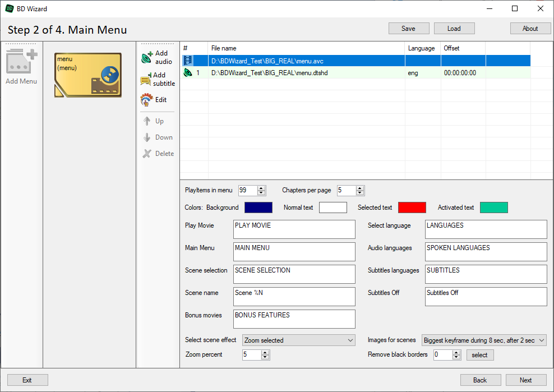The height and width of the screenshot is (392, 554).
Task: Click the Save button
Action: (x=408, y=29)
